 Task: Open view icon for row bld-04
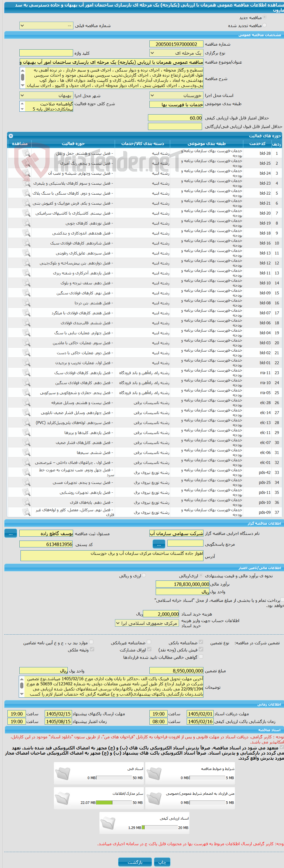pos(26,333)
